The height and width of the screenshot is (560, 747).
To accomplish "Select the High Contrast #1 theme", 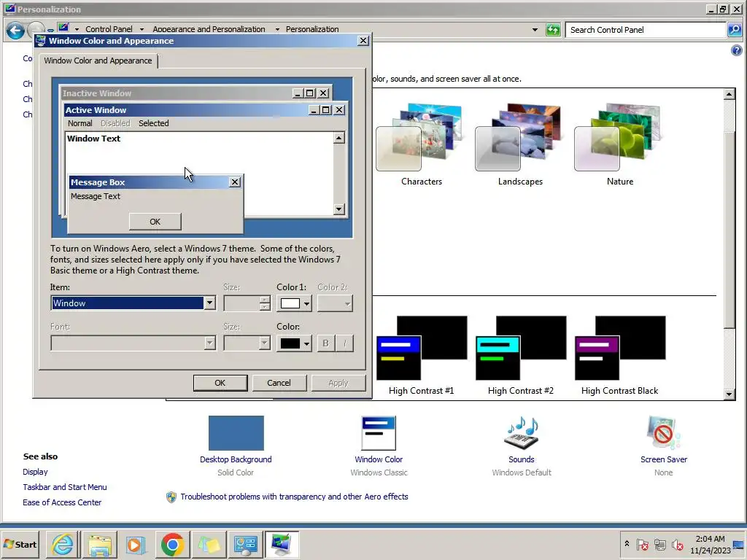I will click(421, 356).
